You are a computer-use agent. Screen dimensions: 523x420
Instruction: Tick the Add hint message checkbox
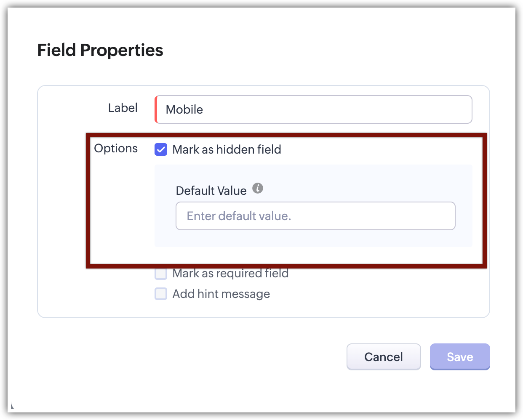[x=161, y=294]
